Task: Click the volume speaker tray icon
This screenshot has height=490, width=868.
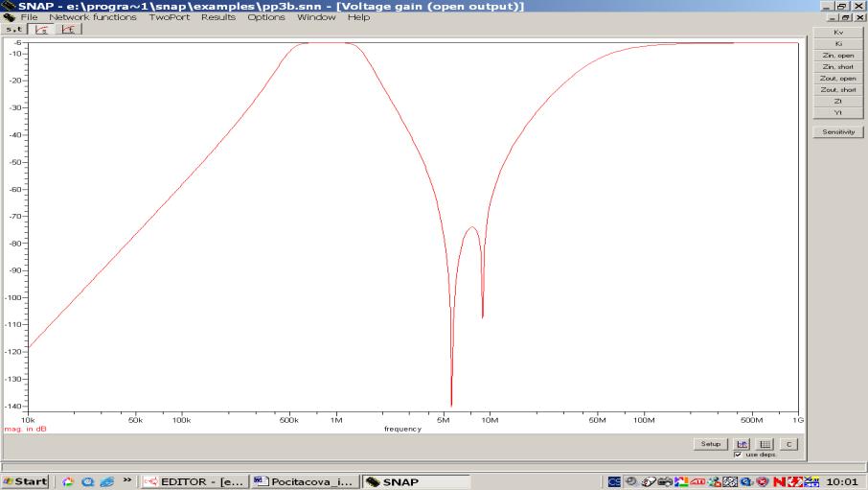Action: pos(630,481)
